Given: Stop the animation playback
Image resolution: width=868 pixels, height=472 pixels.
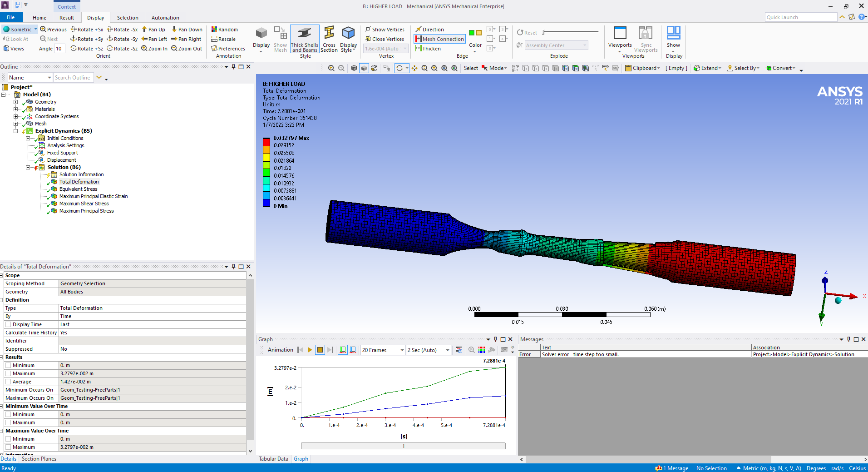Looking at the screenshot, I should (320, 350).
